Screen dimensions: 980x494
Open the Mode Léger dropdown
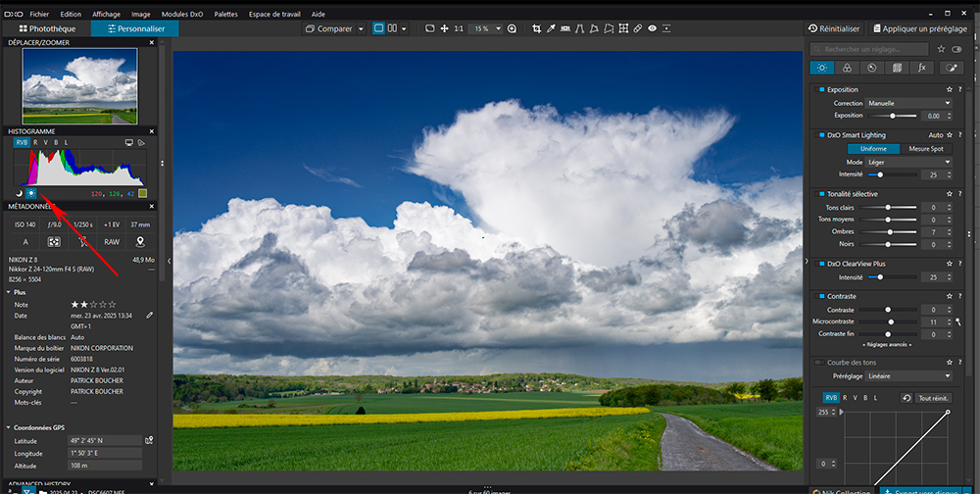pos(908,162)
